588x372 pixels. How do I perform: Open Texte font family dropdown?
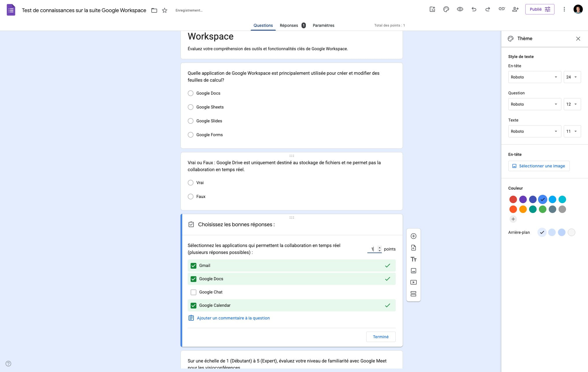535,131
